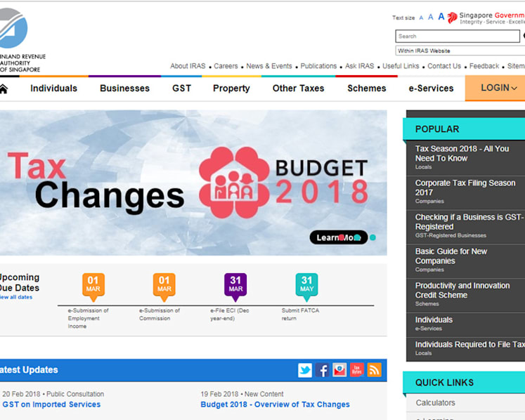Expand the LOGIN dropdown
525x420 pixels.
coord(495,88)
